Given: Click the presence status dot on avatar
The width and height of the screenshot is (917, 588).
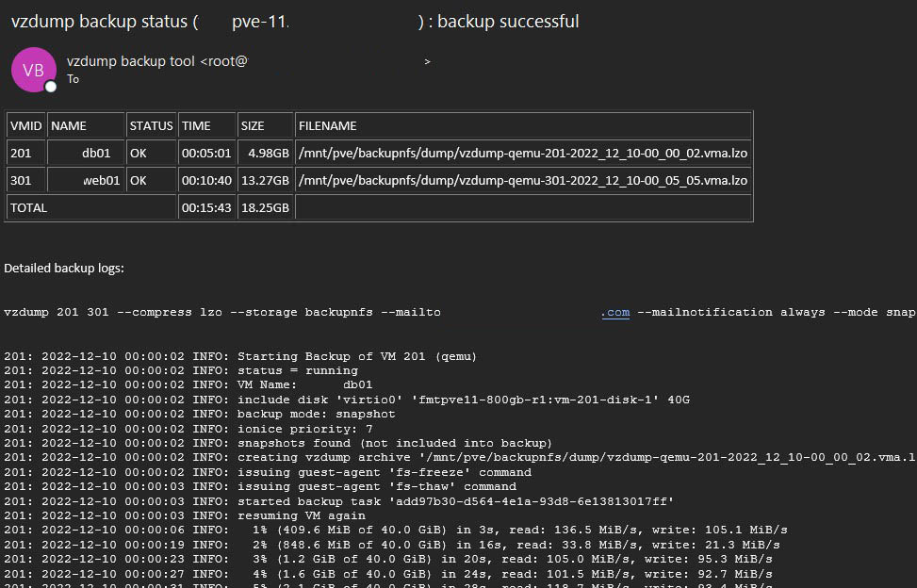Looking at the screenshot, I should (51, 85).
